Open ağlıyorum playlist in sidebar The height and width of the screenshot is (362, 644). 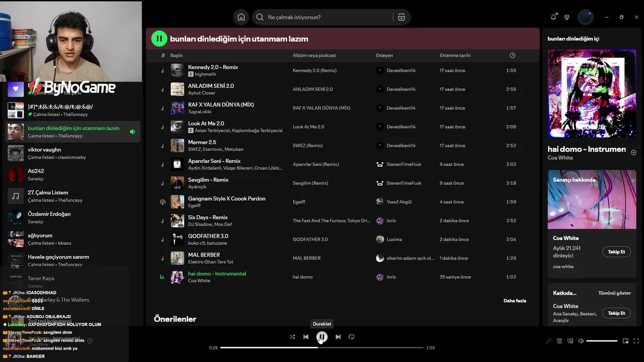point(73,239)
